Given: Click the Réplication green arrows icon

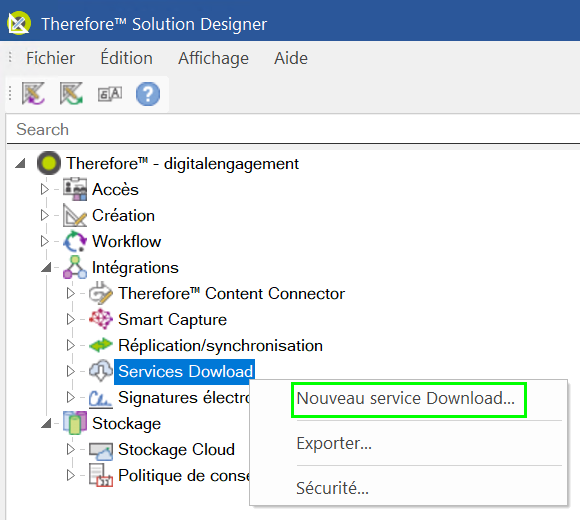Looking at the screenshot, I should 101,345.
